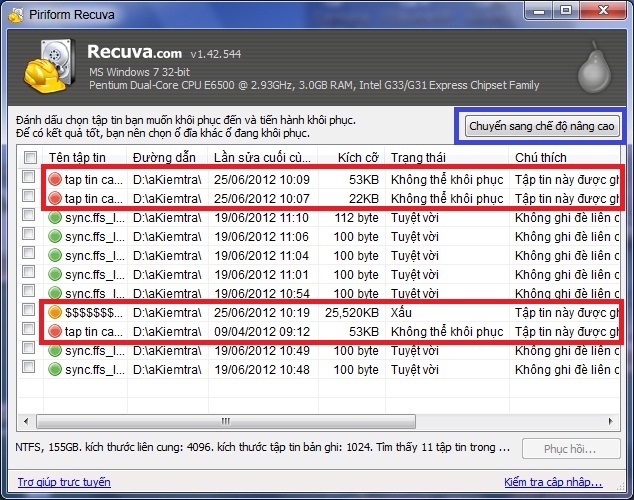This screenshot has width=634, height=500.
Task: Tick the checkbox for the 19/06/2012 11:06 file
Action: tap(28, 234)
